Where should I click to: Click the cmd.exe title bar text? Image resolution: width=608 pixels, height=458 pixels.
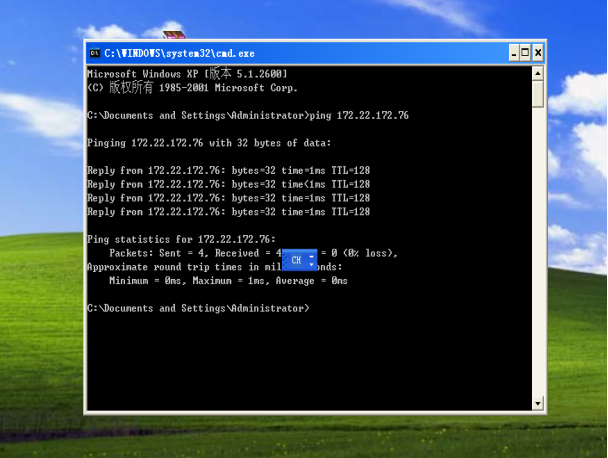pyautogui.click(x=179, y=54)
